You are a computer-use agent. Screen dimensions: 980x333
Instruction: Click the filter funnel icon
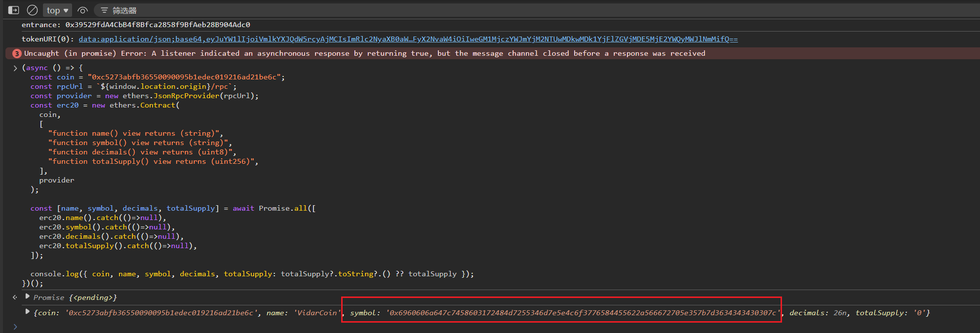click(104, 10)
